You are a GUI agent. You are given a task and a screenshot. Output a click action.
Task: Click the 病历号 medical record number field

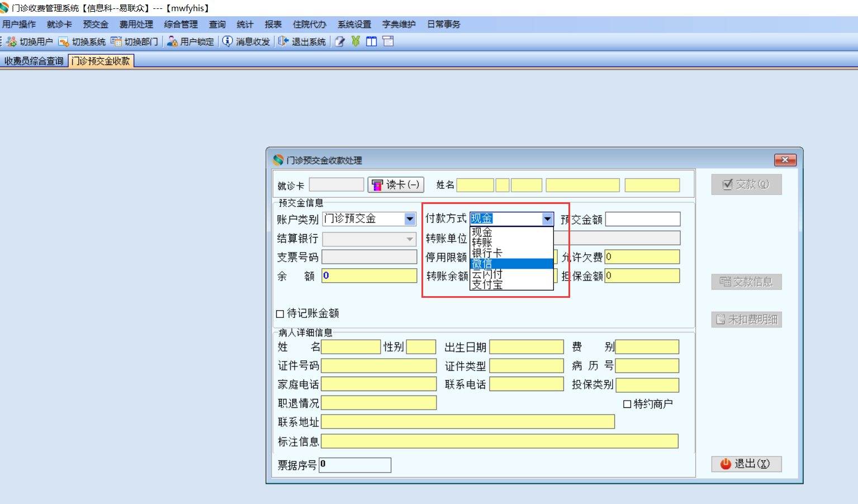(x=647, y=366)
